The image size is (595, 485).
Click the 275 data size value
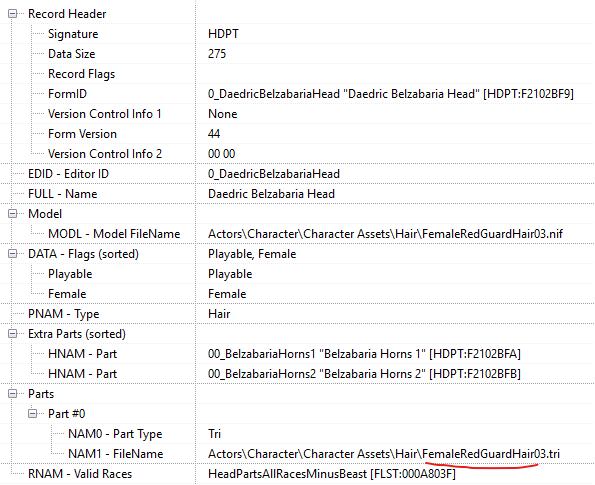217,54
